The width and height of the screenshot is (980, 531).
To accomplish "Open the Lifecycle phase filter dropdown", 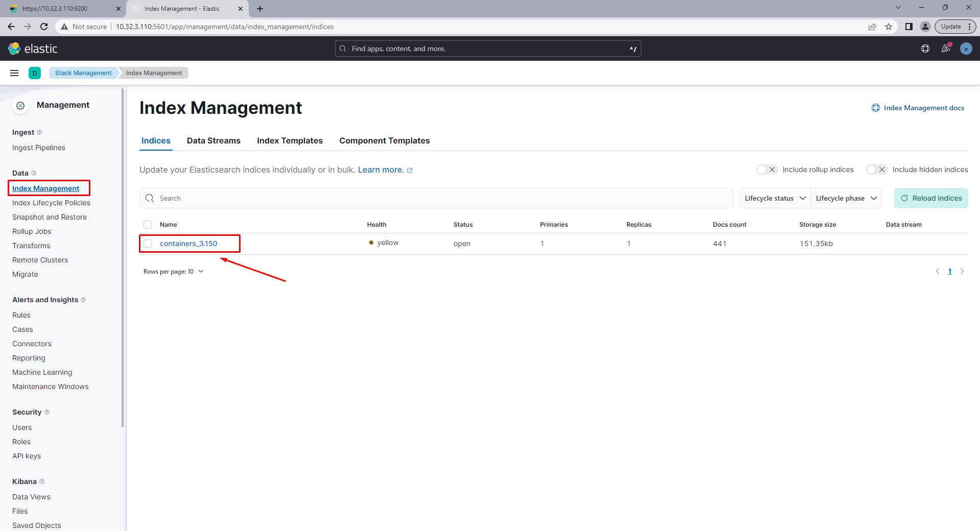I will tap(846, 198).
